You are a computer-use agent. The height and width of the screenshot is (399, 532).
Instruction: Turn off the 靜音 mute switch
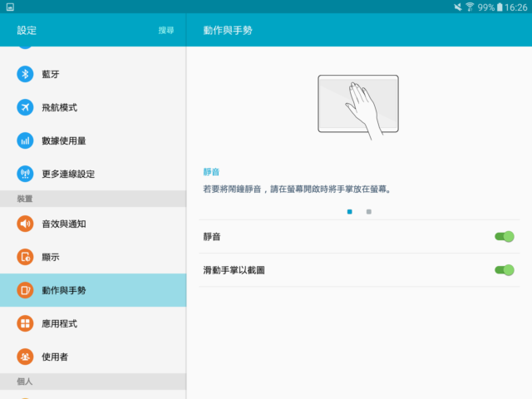(505, 236)
